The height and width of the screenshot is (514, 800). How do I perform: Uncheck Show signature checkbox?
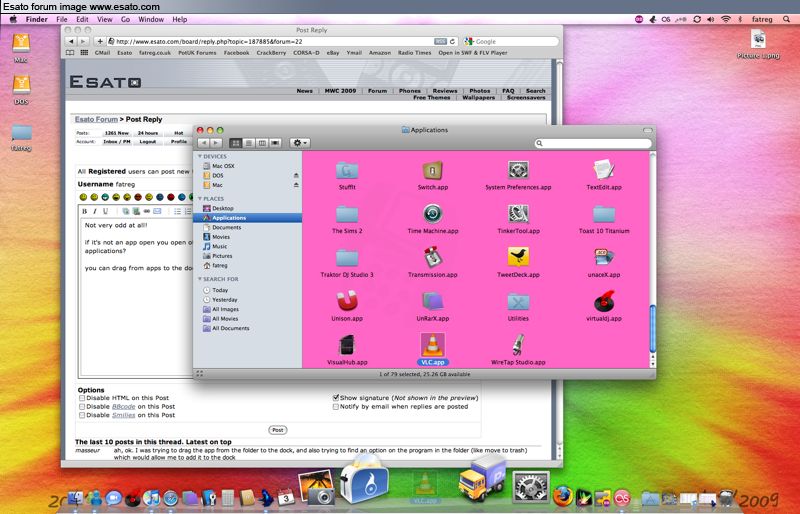click(336, 398)
